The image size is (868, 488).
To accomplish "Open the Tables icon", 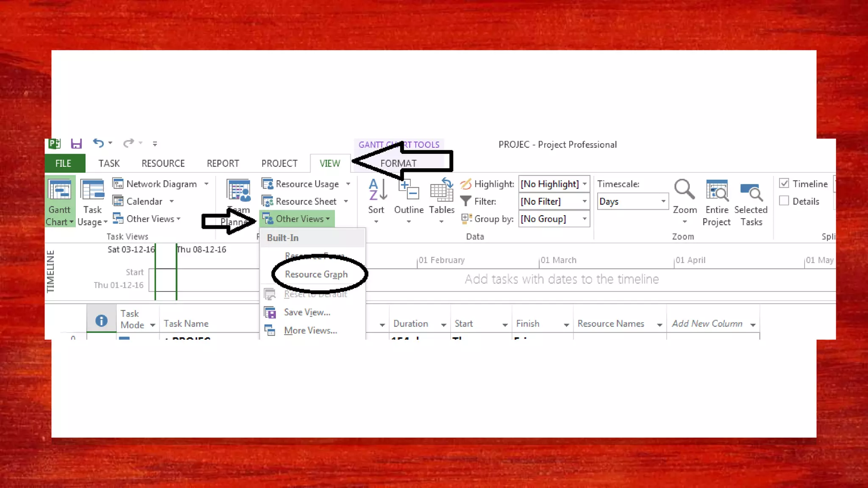I will click(x=441, y=191).
